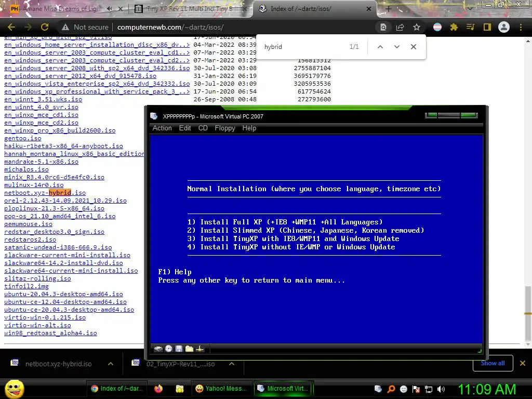Viewport: 532px width, 399px height.
Task: Open the smiley Start button
Action: click(x=14, y=389)
